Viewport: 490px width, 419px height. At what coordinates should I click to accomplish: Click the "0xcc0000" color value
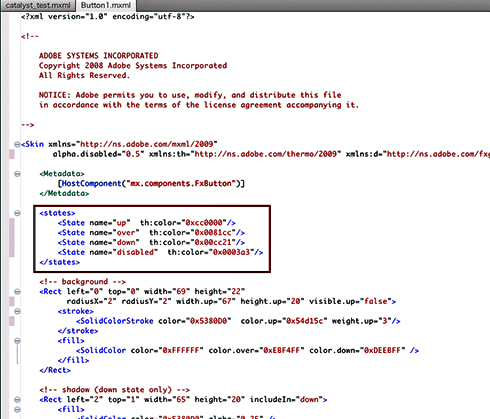point(204,223)
